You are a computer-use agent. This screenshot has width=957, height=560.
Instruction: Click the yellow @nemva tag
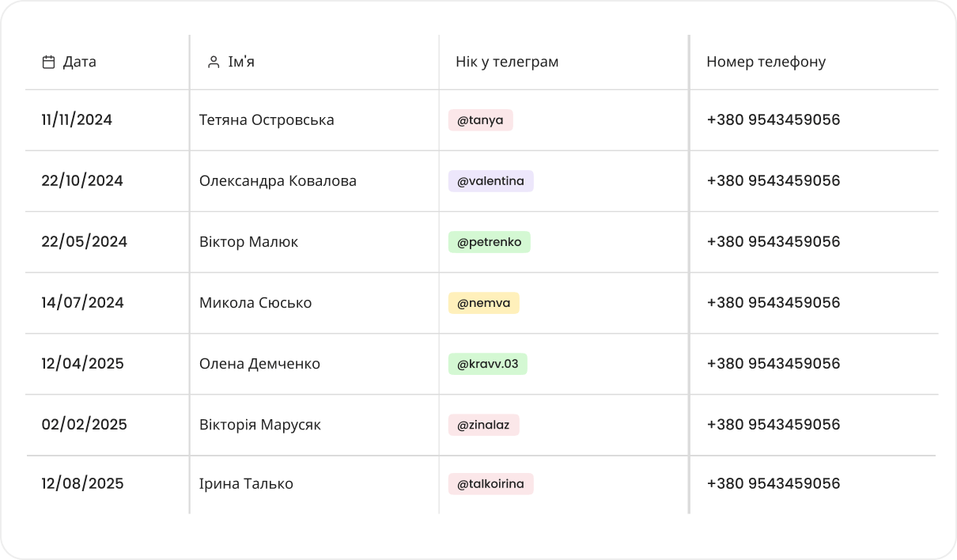(x=483, y=303)
